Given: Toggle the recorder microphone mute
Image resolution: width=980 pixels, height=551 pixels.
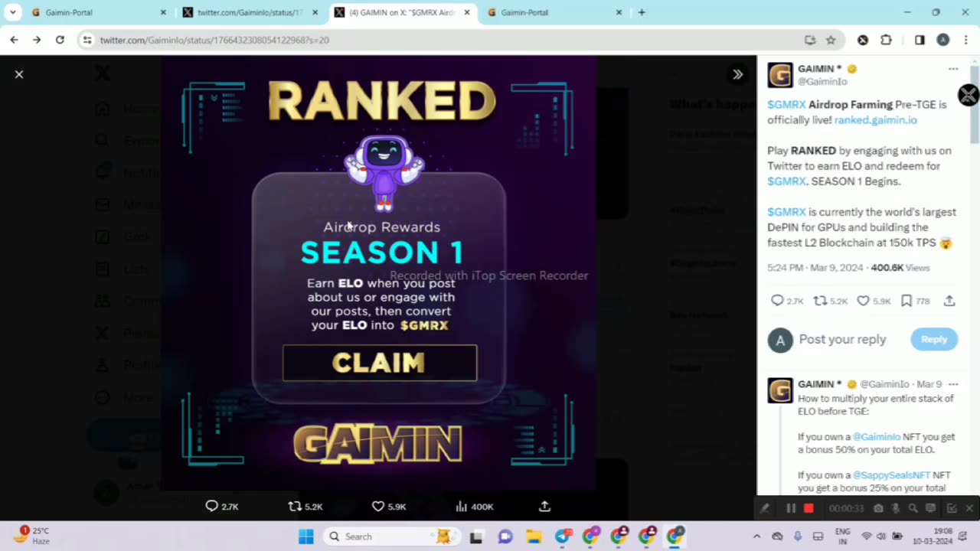Looking at the screenshot, I should 896,508.
